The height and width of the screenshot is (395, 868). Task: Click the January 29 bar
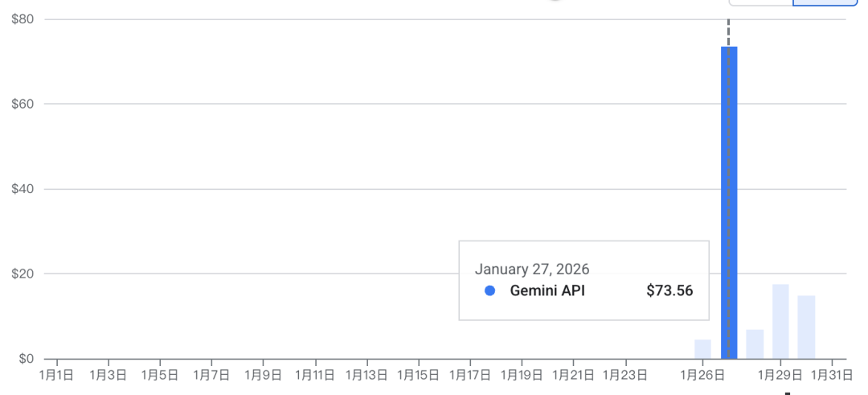coord(780,322)
